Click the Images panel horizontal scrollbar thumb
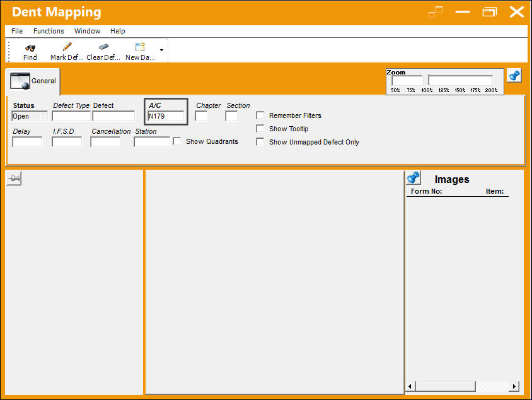The width and height of the screenshot is (532, 400). click(446, 386)
